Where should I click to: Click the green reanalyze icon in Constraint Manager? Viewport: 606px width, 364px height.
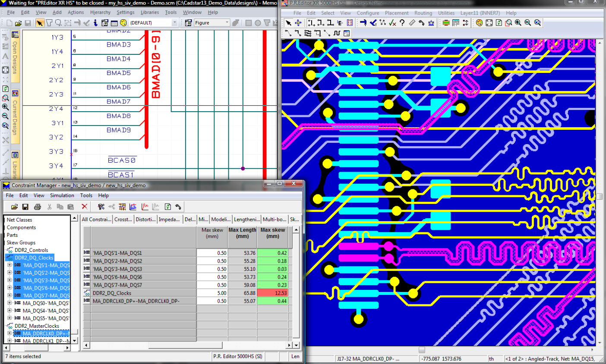(x=168, y=207)
